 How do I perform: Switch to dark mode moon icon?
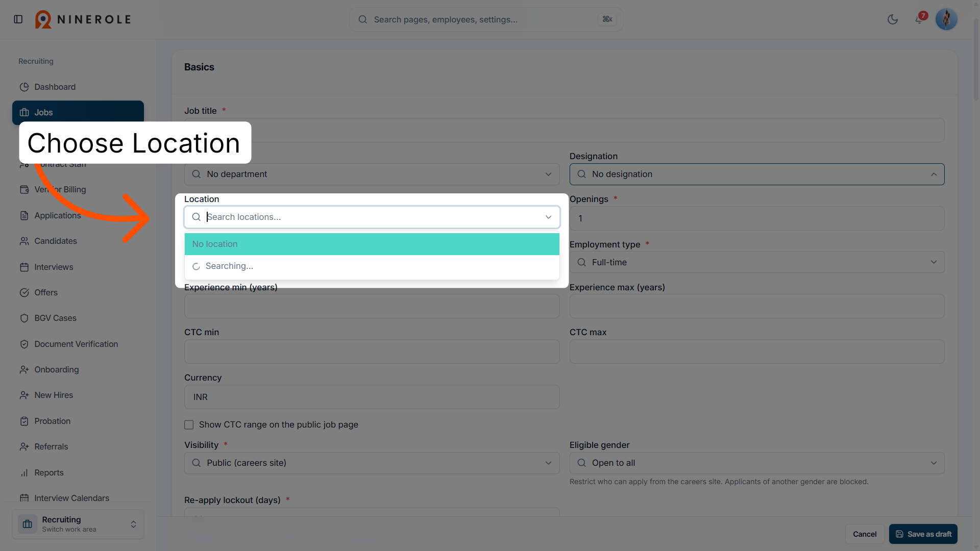coord(893,19)
